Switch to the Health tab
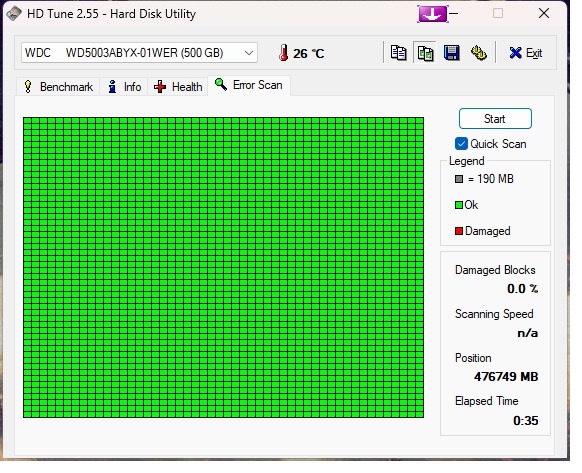The image size is (582, 473). (177, 87)
